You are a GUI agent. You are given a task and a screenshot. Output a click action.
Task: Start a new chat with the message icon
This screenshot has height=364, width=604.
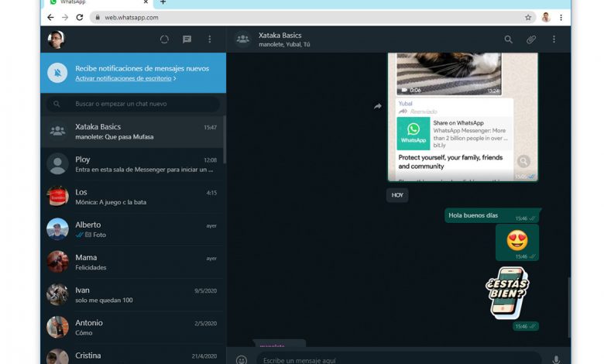187,39
